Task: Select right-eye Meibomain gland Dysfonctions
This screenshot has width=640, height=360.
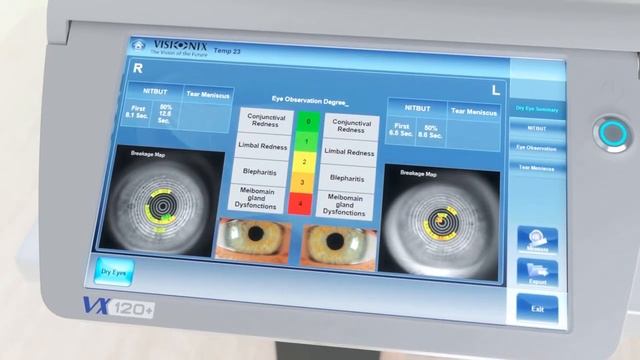Action: coord(256,198)
